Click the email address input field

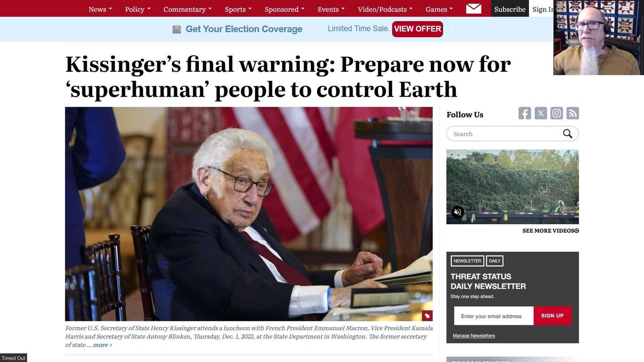coord(494,316)
